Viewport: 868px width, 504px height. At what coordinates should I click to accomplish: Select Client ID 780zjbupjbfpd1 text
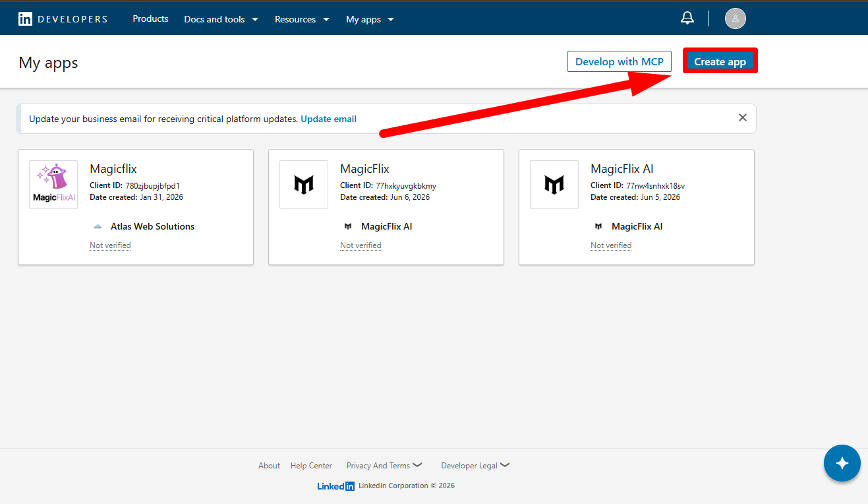click(134, 185)
